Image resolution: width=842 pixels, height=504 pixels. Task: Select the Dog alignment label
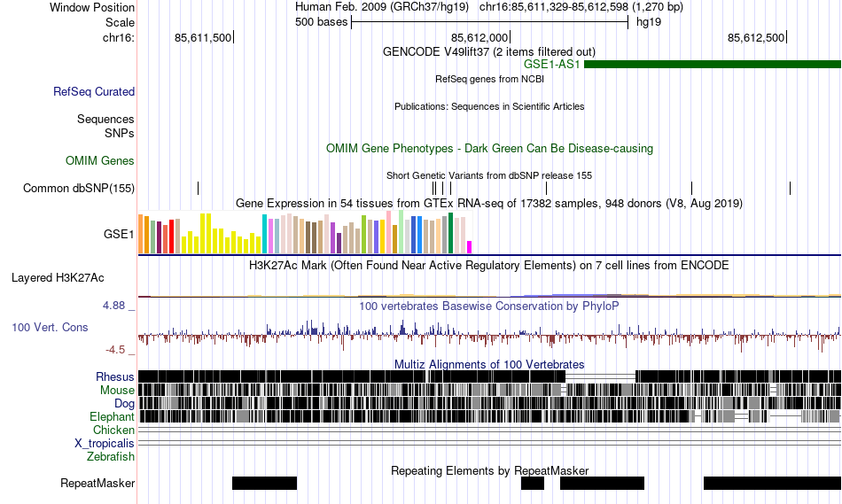125,404
